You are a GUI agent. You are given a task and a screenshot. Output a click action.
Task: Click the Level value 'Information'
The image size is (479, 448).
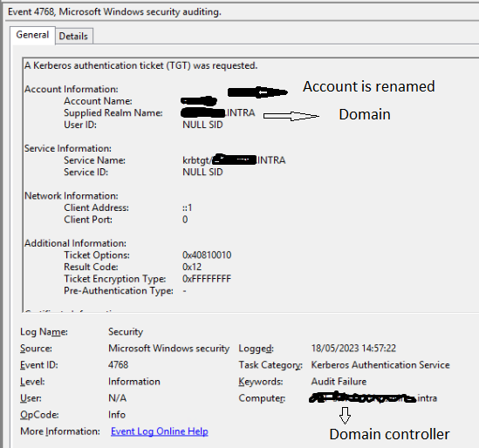pyautogui.click(x=134, y=382)
